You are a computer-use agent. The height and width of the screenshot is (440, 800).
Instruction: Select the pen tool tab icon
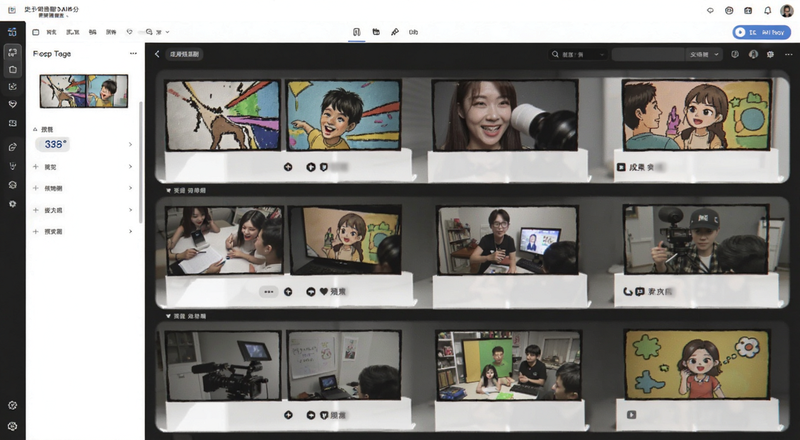395,32
